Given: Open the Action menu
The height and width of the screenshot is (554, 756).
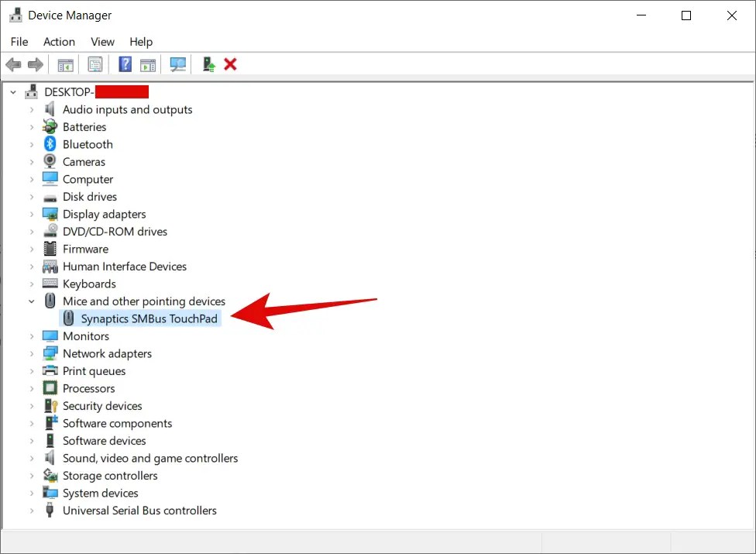Looking at the screenshot, I should [x=59, y=42].
